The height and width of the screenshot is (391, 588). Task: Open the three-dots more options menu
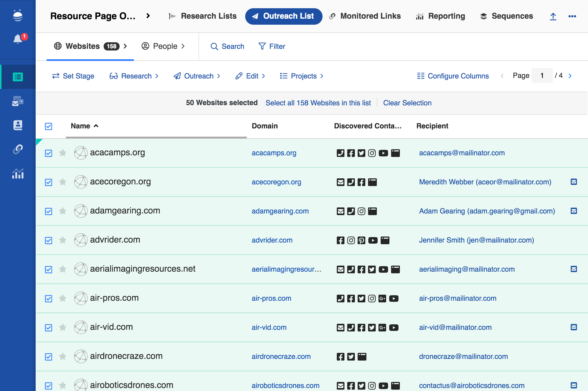pyautogui.click(x=572, y=16)
